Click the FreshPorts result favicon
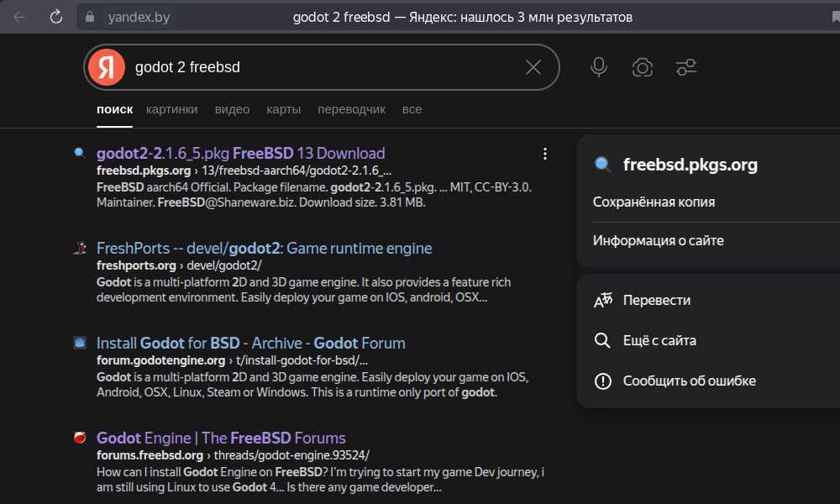The image size is (840, 504). tap(79, 248)
